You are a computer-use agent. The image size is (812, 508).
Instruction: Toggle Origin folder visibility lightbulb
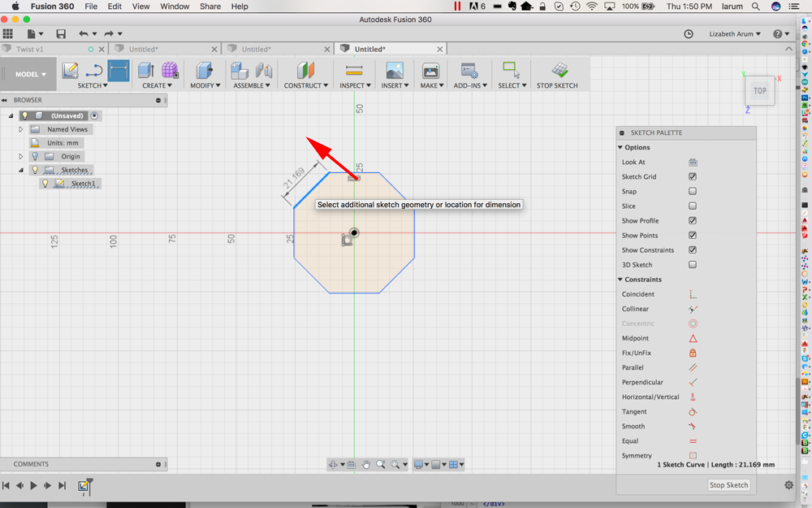point(35,157)
